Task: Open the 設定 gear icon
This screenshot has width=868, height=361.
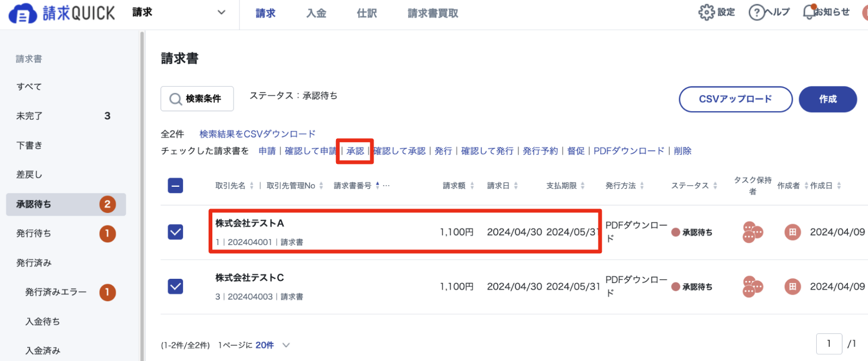Action: (706, 12)
